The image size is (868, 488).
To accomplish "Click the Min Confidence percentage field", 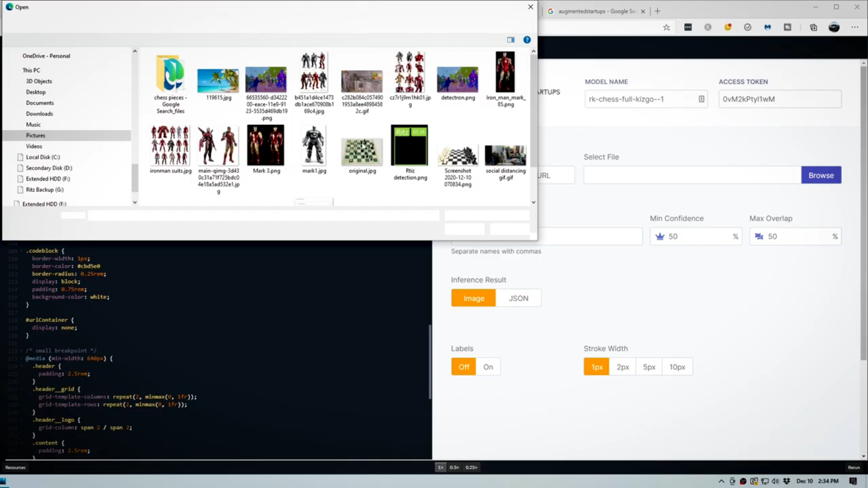I will [x=696, y=236].
